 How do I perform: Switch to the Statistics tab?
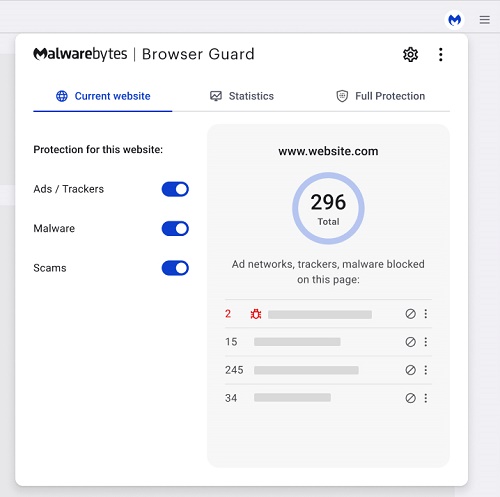242,96
